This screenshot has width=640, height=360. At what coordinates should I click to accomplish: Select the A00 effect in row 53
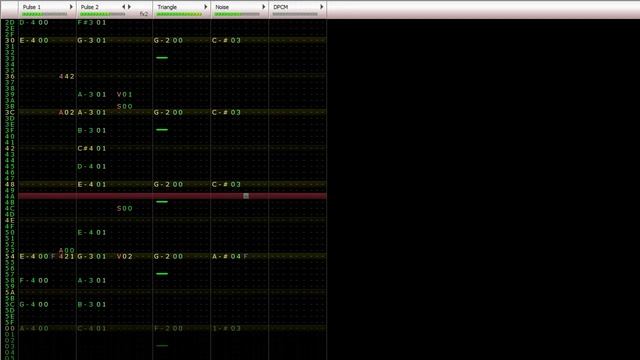(67, 250)
